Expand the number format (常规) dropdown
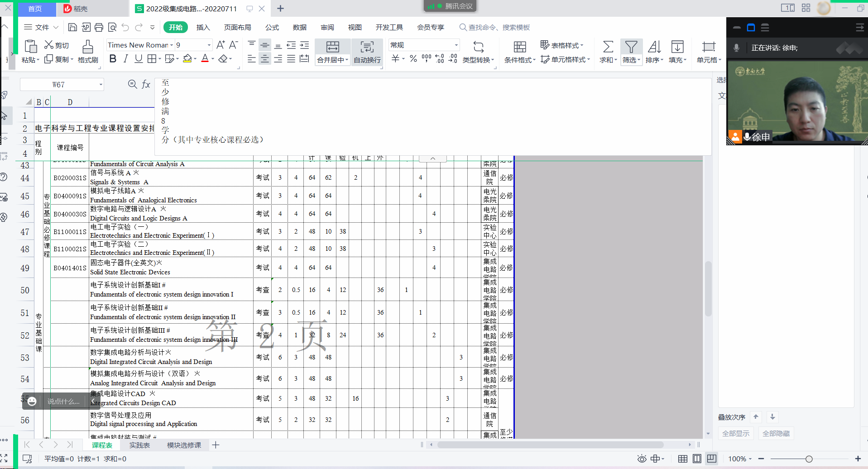The height and width of the screenshot is (469, 868). coord(456,45)
